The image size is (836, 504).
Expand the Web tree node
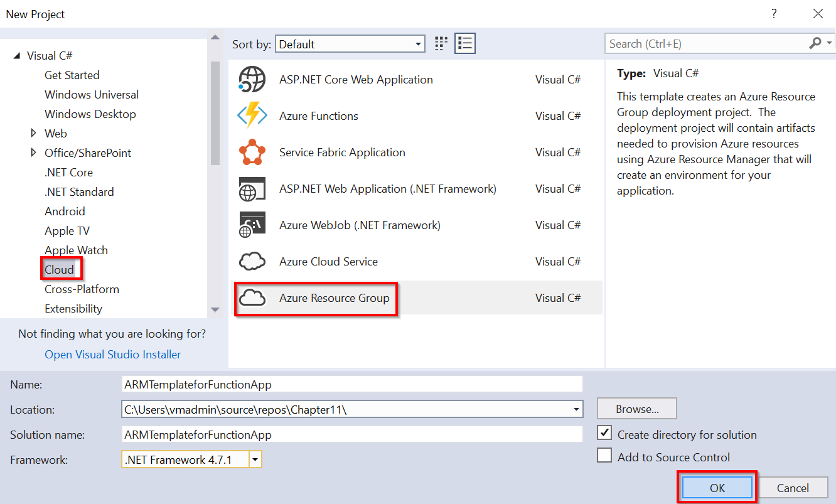pyautogui.click(x=34, y=133)
